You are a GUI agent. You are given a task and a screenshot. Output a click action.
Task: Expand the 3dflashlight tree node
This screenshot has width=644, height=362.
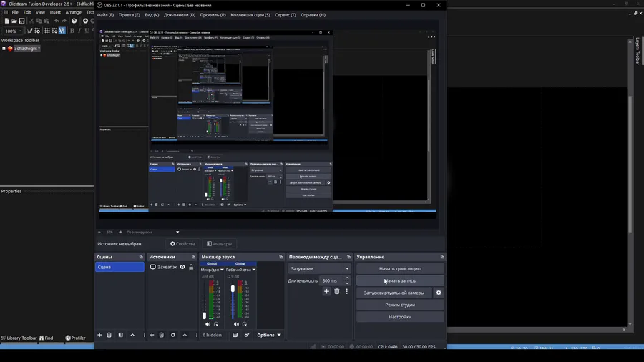point(4,49)
